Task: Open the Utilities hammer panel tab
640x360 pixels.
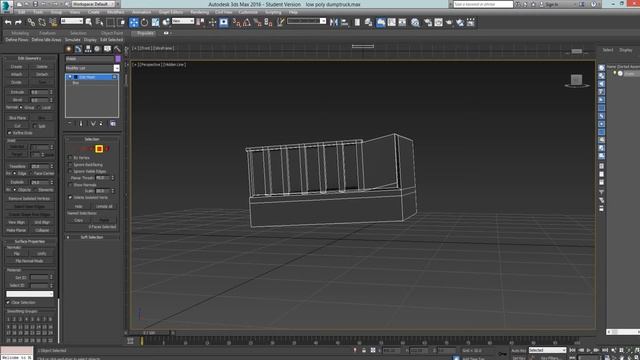Action: [117, 49]
